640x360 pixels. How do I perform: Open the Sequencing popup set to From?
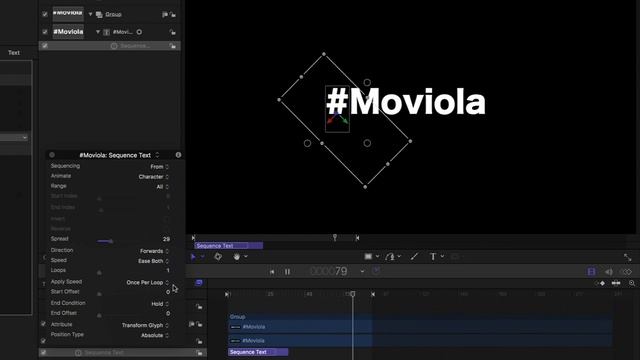(x=159, y=167)
